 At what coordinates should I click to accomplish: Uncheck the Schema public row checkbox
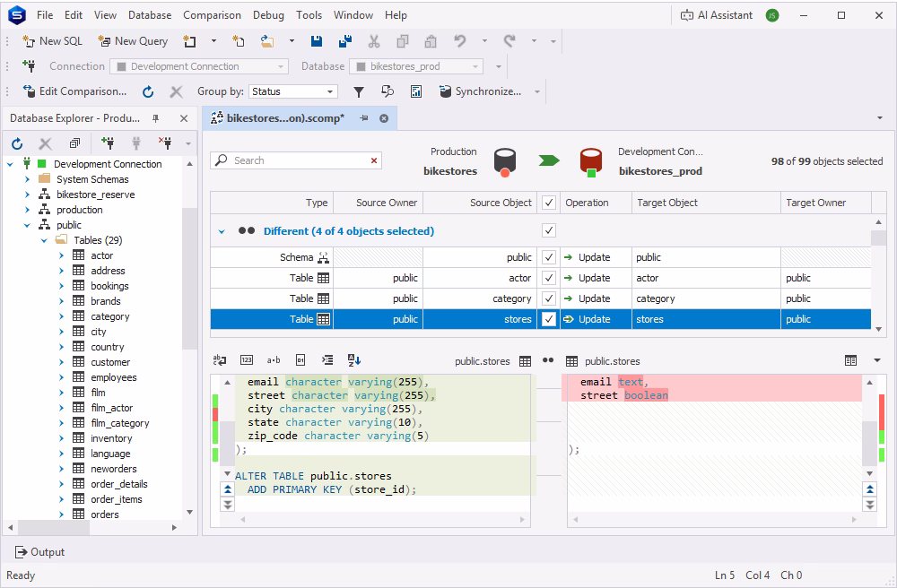549,257
